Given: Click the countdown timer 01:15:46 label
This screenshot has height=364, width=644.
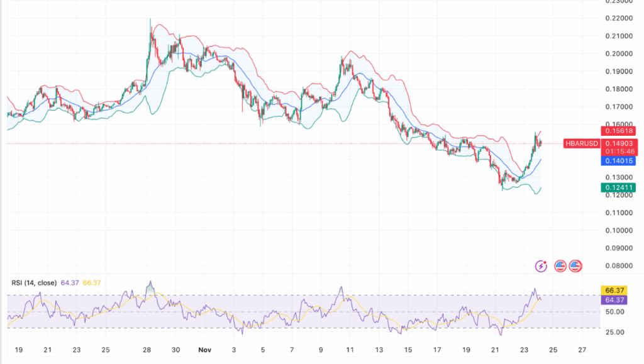Looking at the screenshot, I should [x=619, y=152].
